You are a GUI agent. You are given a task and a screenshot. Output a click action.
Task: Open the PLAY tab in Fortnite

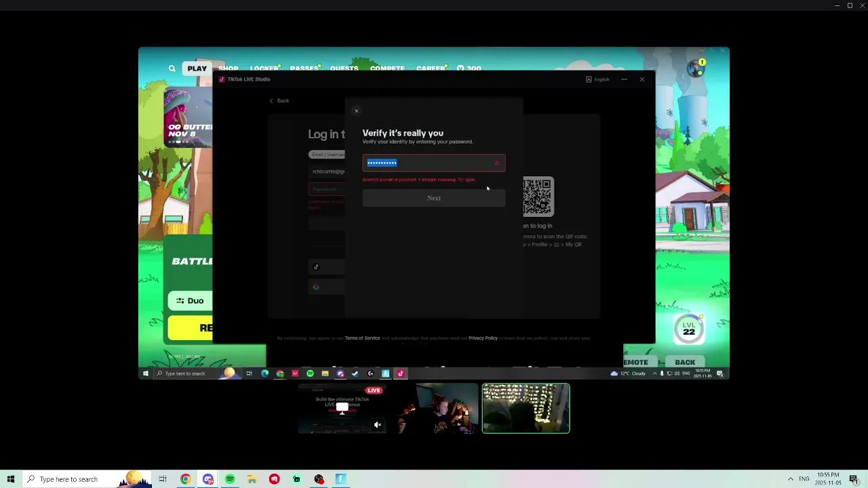point(197,68)
